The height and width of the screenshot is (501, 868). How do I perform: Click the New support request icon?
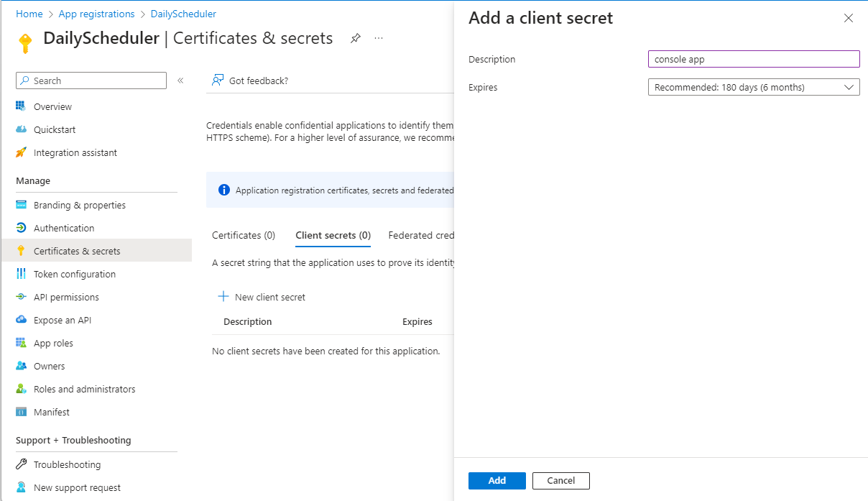coord(21,487)
